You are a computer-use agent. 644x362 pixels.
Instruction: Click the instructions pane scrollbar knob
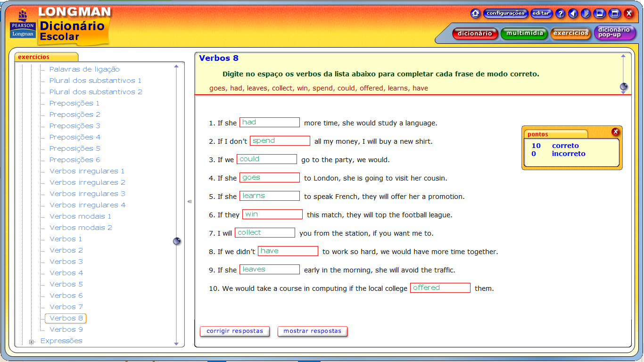tap(624, 87)
